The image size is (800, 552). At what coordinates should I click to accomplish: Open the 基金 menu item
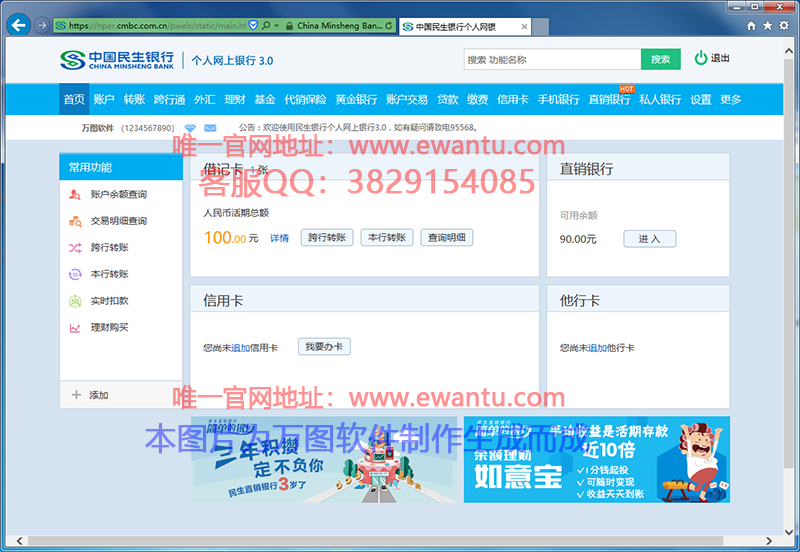[x=265, y=99]
